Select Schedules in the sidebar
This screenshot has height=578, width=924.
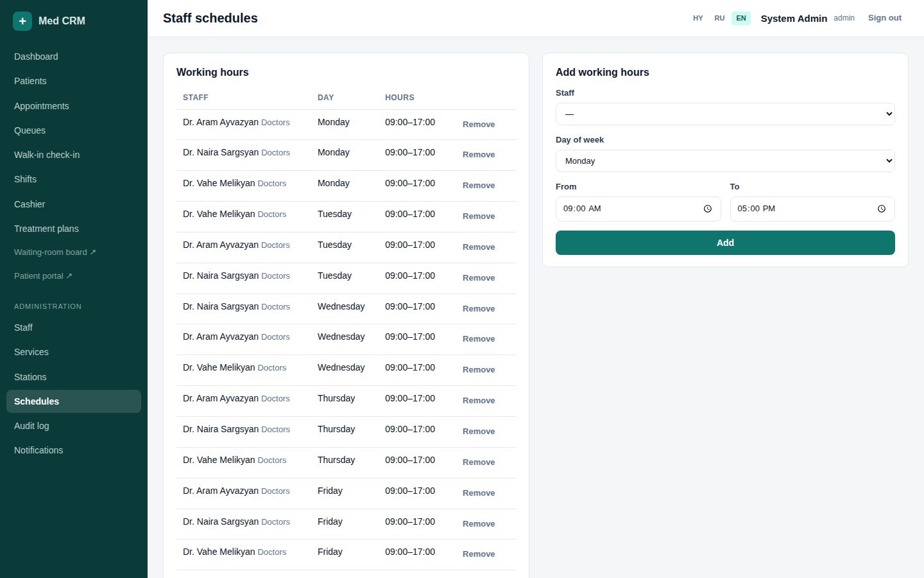[74, 401]
